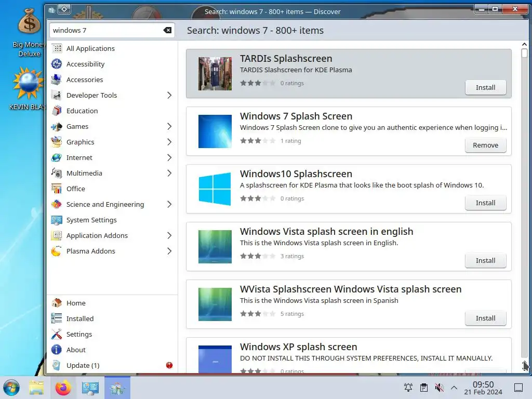Expand the Multimedia category chevron

coord(169,174)
